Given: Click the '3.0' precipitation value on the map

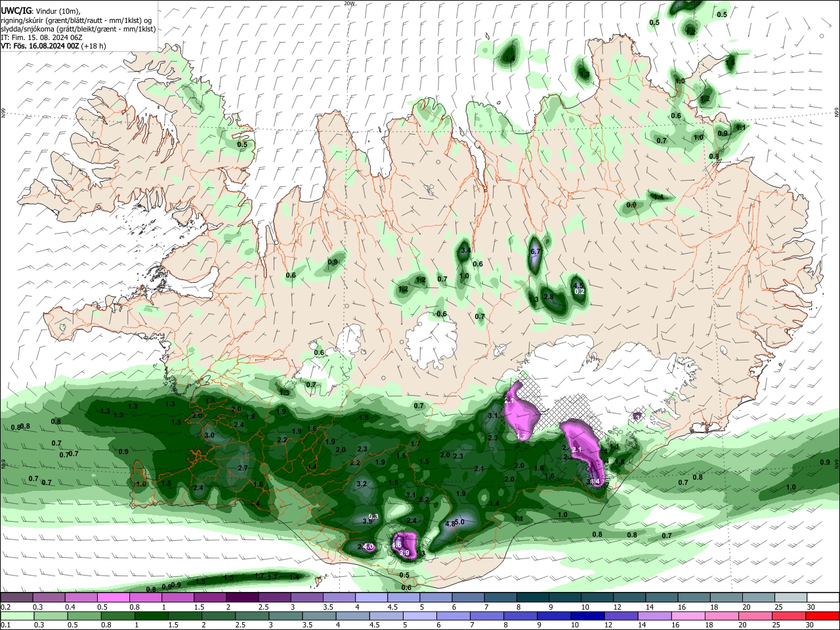Looking at the screenshot, I should [x=209, y=435].
